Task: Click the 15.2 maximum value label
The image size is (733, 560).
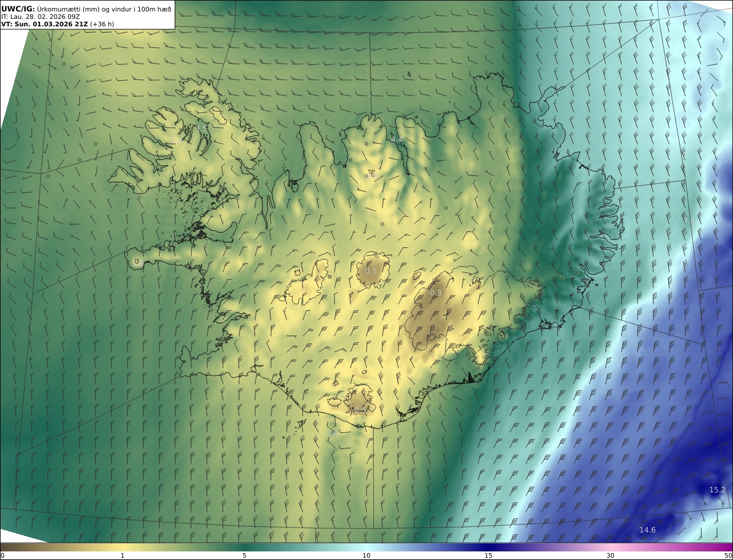Action: (x=717, y=490)
